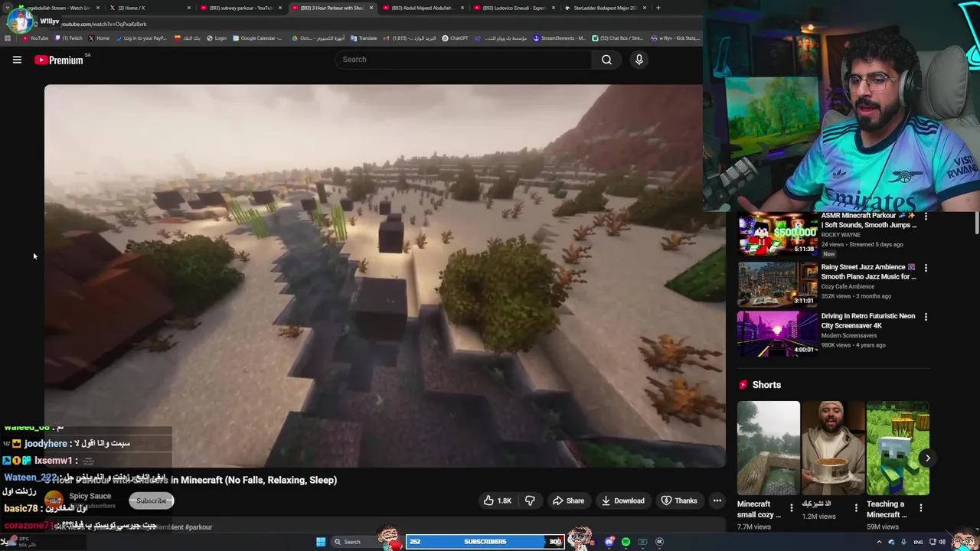Open ASMR Minecraft Parkour video options menu

coord(926,217)
